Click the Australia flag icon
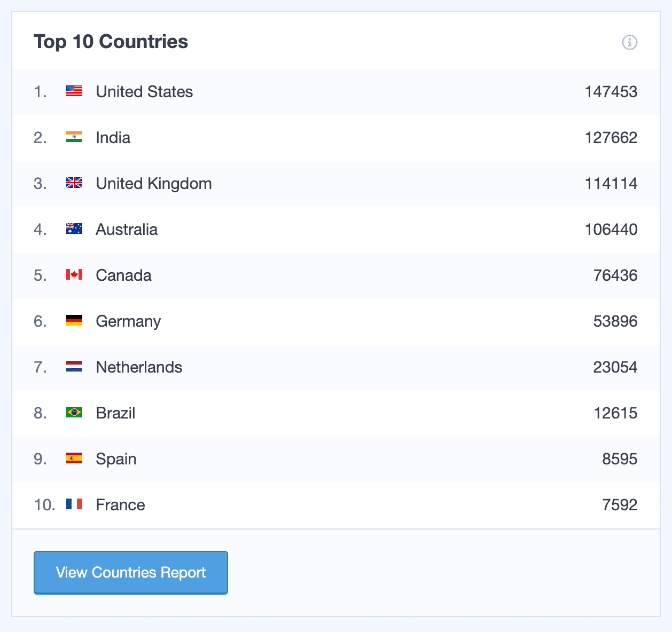The image size is (672, 632). 74,229
